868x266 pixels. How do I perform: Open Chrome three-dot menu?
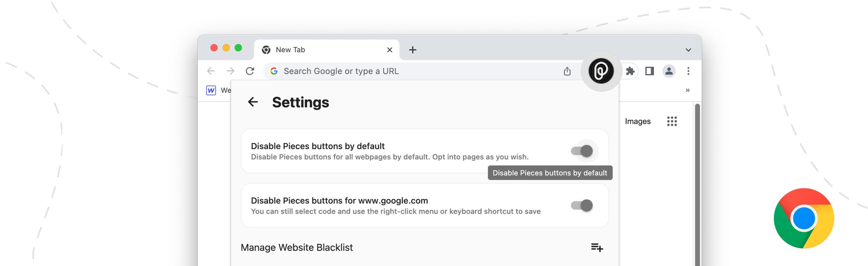pyautogui.click(x=688, y=71)
